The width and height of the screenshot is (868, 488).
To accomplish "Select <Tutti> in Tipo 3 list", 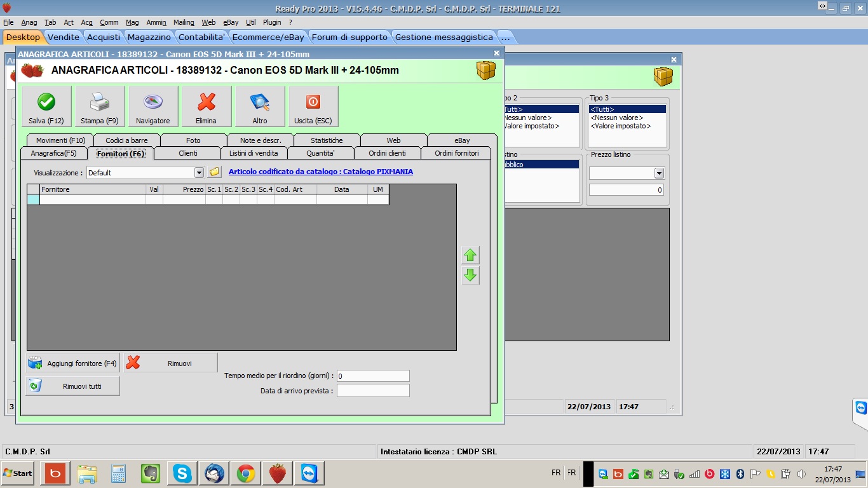I will [627, 109].
